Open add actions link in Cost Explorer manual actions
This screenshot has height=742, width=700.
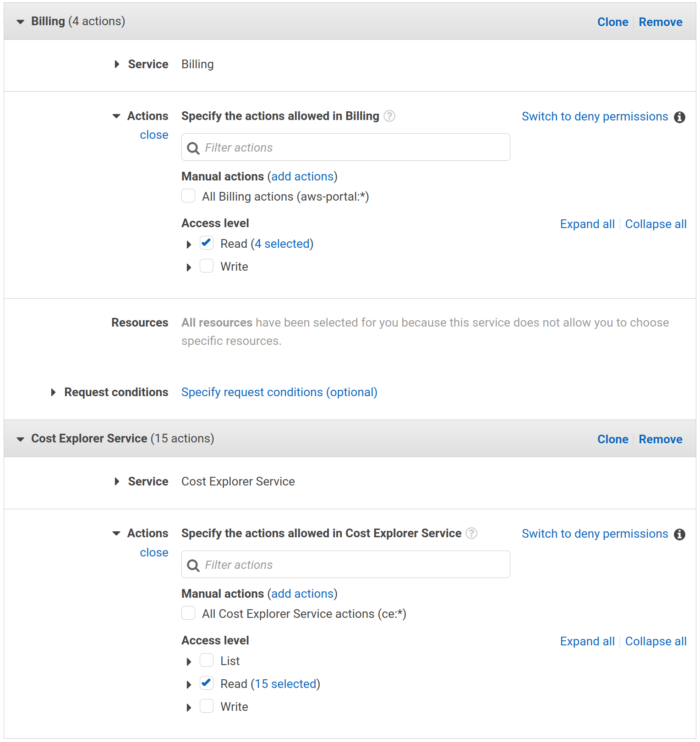pos(302,594)
